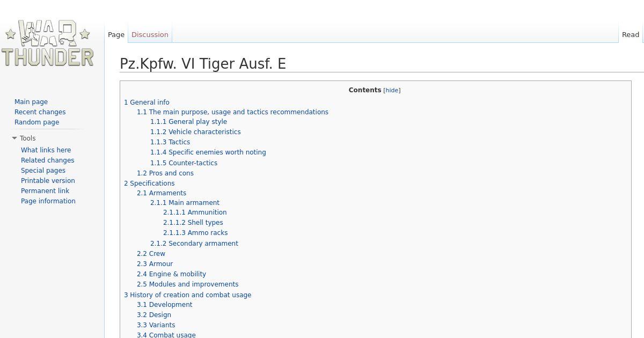Open Related changes
The width and height of the screenshot is (644, 338).
pos(48,160)
